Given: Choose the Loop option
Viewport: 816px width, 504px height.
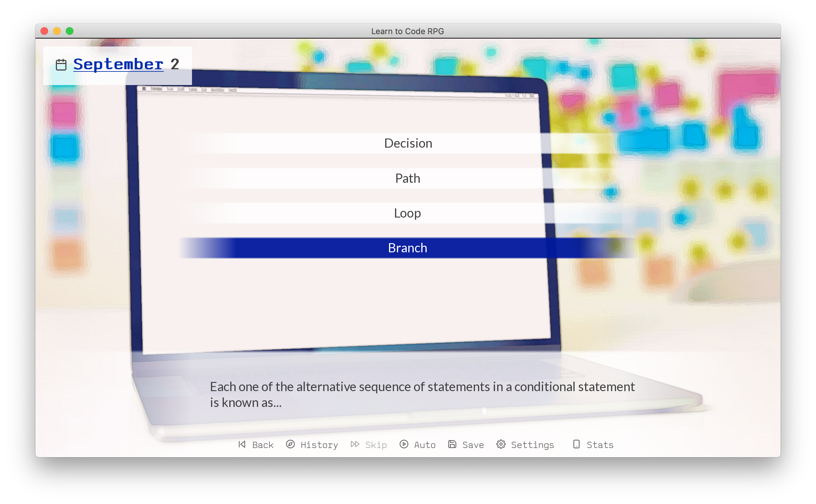Looking at the screenshot, I should [x=407, y=213].
